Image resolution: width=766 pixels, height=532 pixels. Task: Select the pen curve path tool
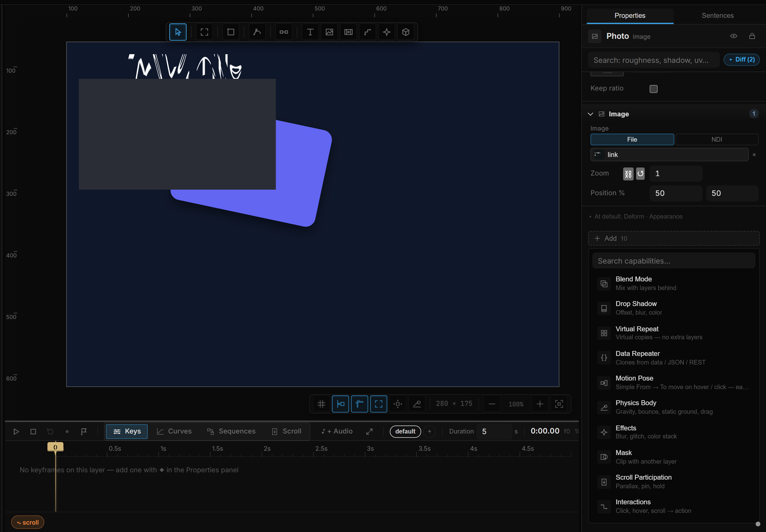click(257, 32)
